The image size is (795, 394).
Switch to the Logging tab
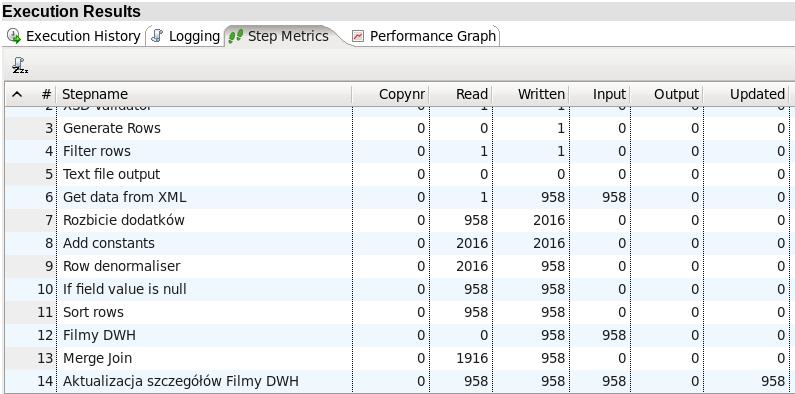[185, 36]
